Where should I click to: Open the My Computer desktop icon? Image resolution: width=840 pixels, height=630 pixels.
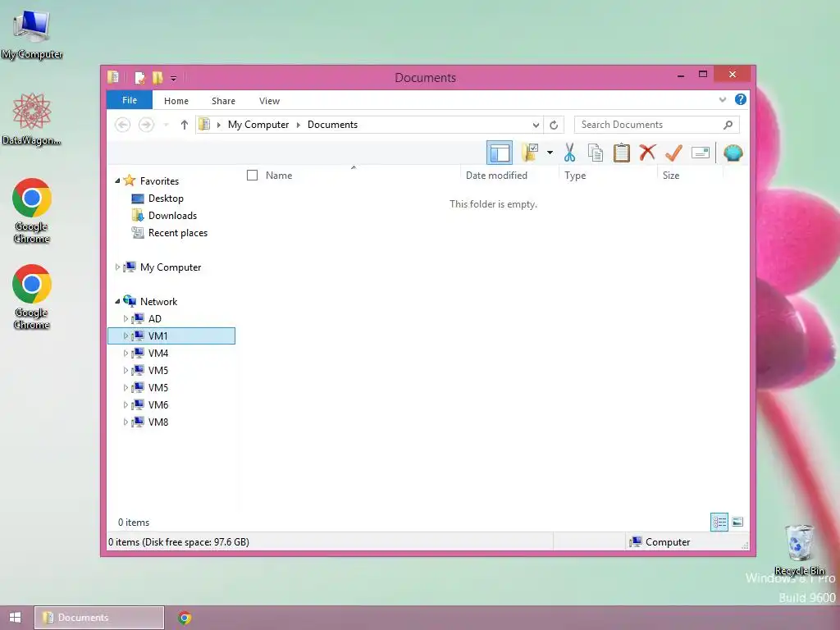coord(32,33)
